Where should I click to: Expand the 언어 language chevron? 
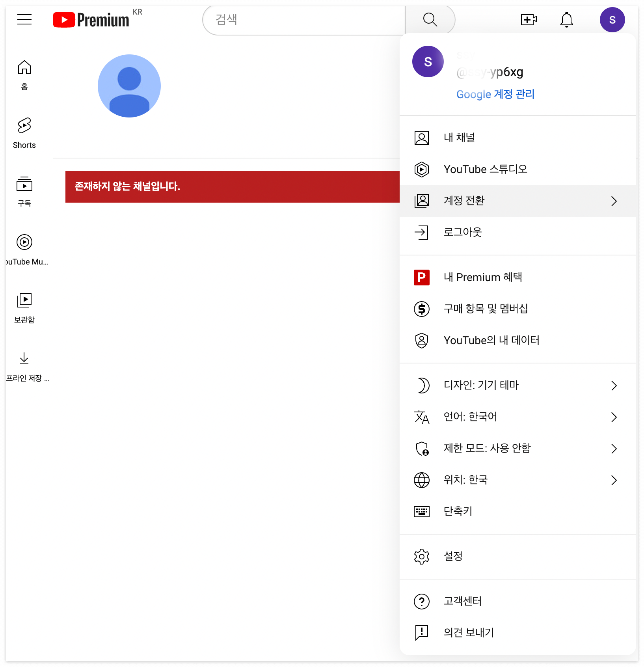pyautogui.click(x=614, y=417)
